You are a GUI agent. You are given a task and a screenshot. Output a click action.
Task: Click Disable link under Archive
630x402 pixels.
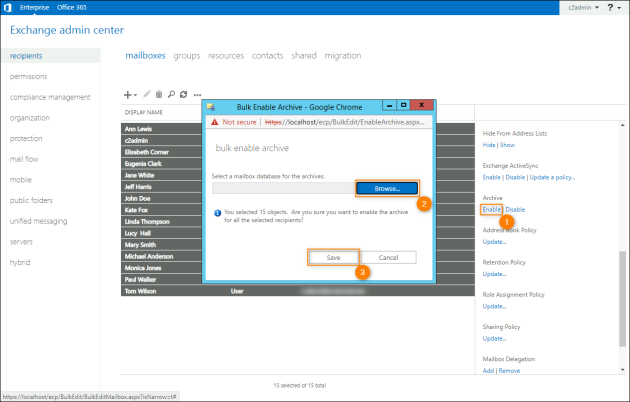(x=515, y=209)
